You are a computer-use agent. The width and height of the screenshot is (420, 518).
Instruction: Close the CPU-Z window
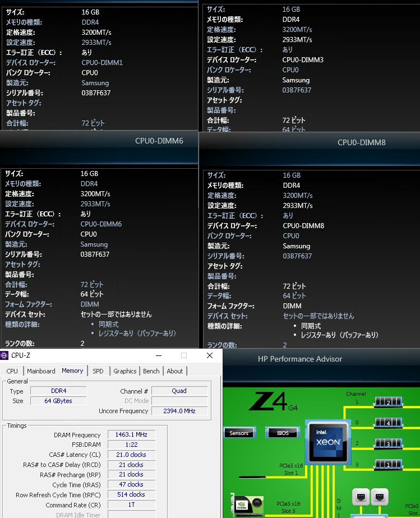(x=210, y=355)
